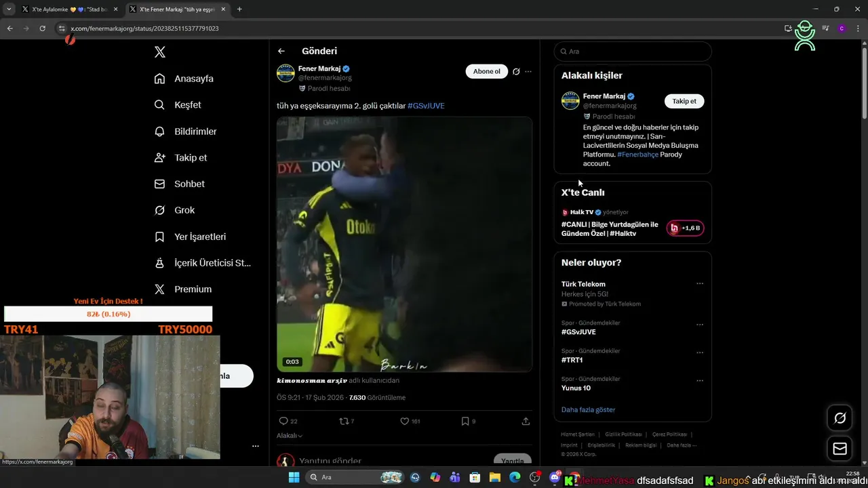Open more options for #TRT1 trend
868x488 pixels.
[x=700, y=352]
